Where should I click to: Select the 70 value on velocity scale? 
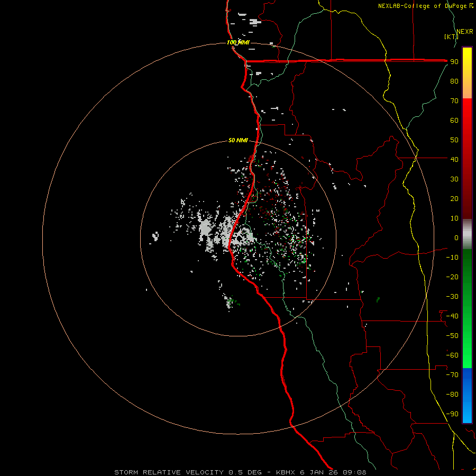pos(454,101)
